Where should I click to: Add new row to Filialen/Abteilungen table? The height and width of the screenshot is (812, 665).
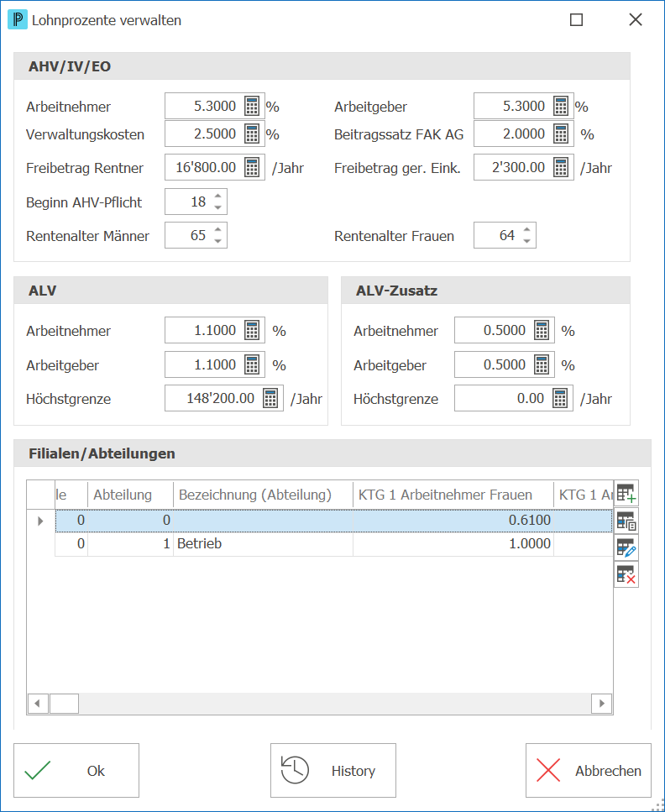626,494
